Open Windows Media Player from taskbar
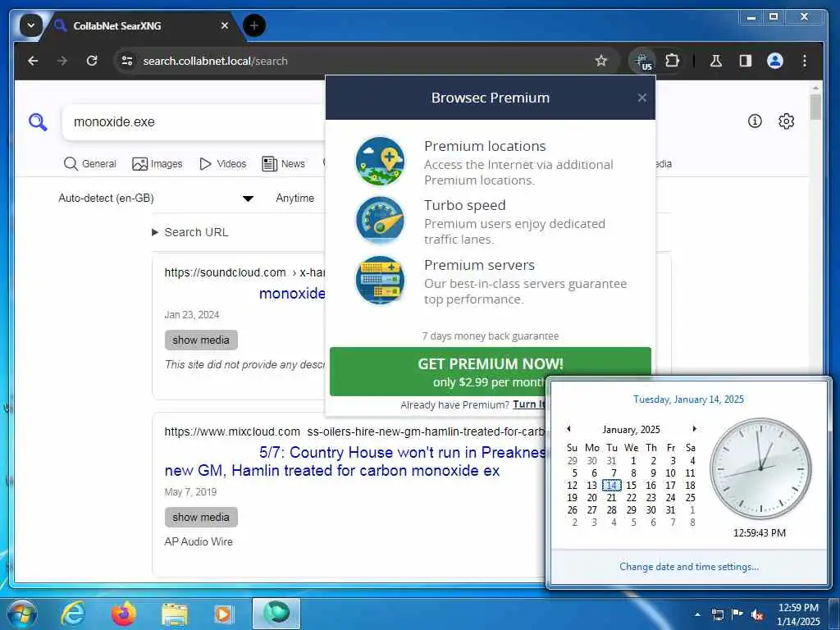The width and height of the screenshot is (840, 630). point(223,614)
